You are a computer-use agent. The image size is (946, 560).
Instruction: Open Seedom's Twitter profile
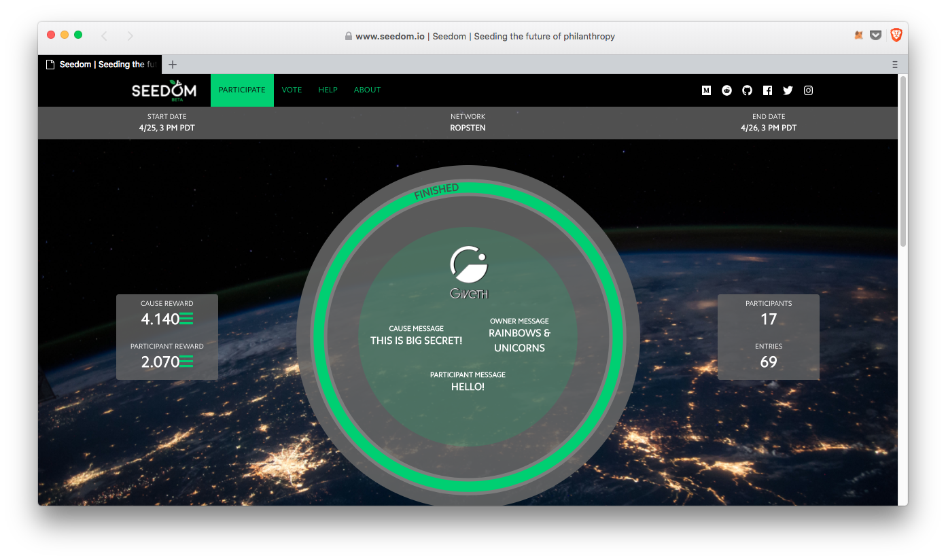pos(787,90)
